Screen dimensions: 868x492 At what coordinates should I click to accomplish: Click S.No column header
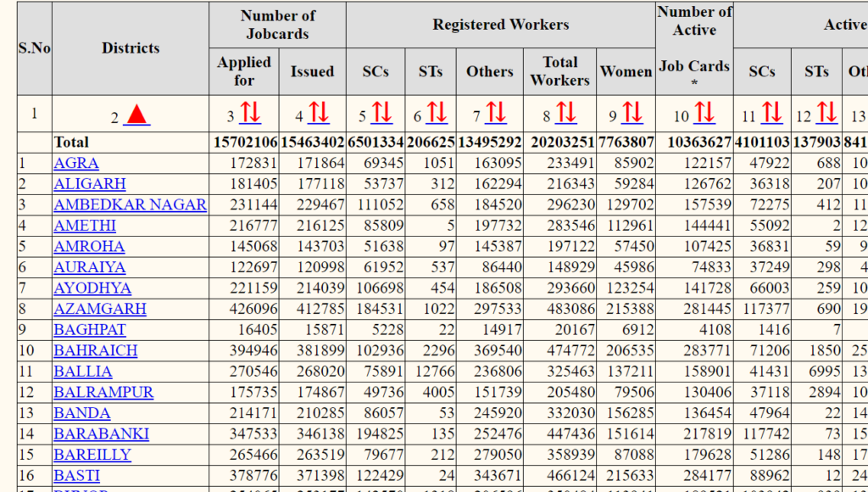(x=34, y=48)
